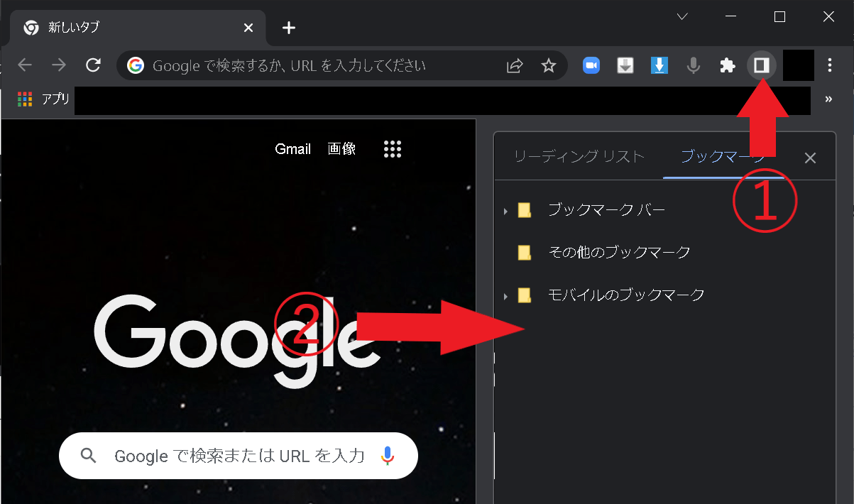The width and height of the screenshot is (854, 504).
Task: Expand the ブックマーク バー folder arrow
Action: click(505, 211)
